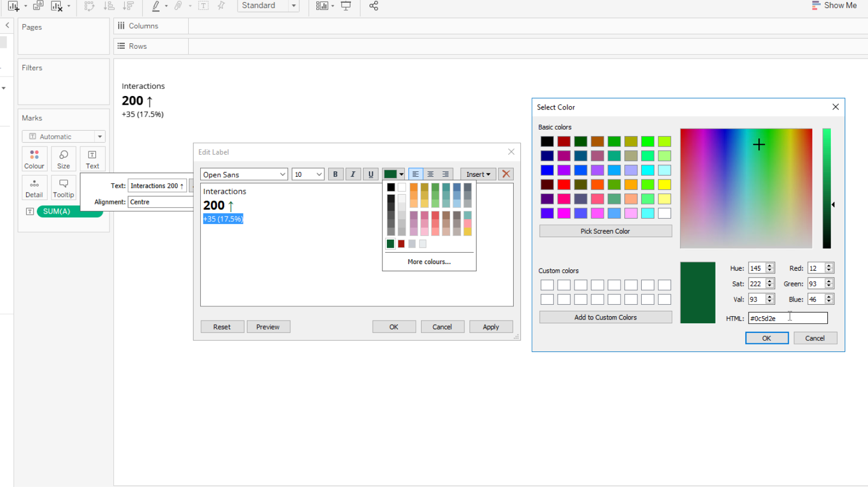Open the Detail marks card
The width and height of the screenshot is (868, 487).
tap(34, 188)
